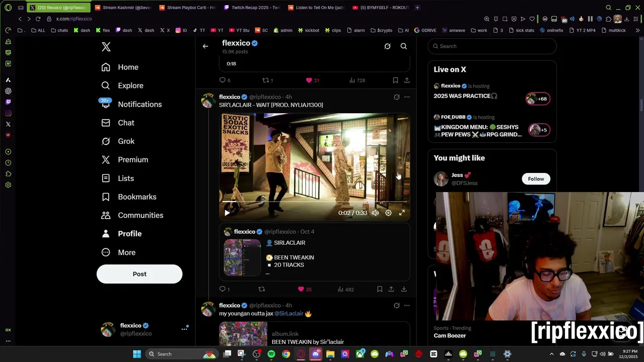Reload the current page
Viewport: 644px width, 362px height.
coord(38,19)
